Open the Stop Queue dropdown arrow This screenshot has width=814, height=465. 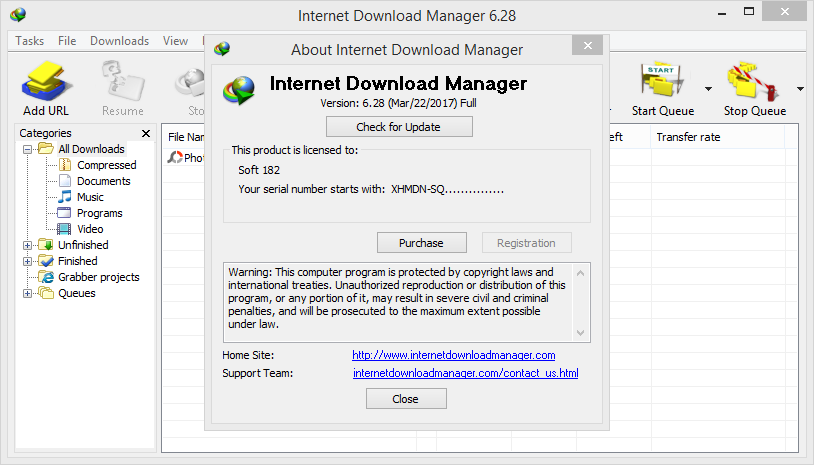(800, 89)
